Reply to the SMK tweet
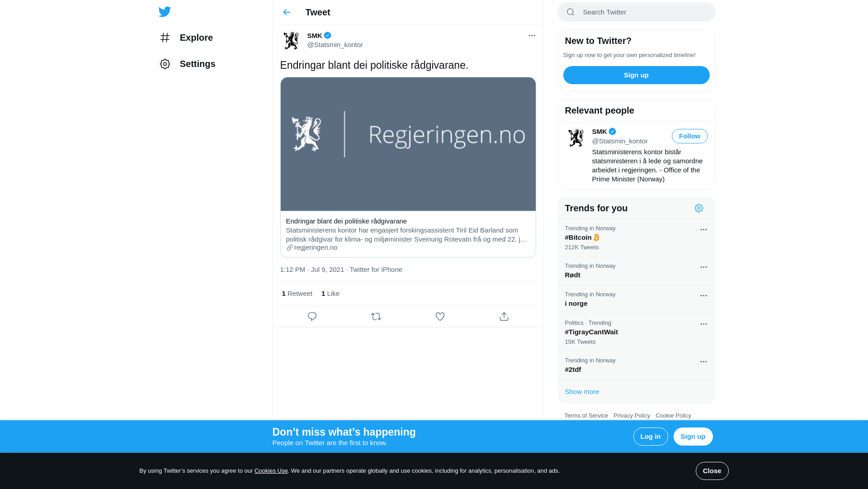 312,317
